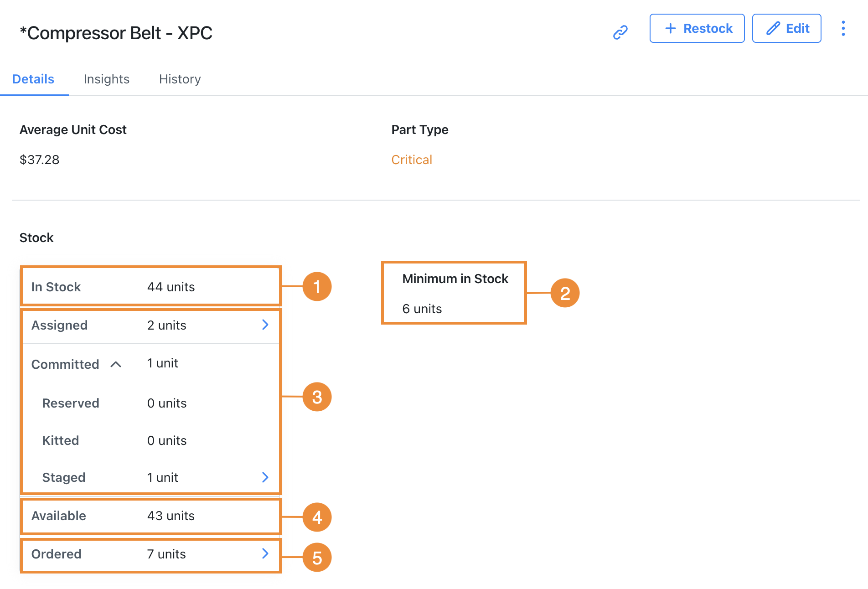This screenshot has width=868, height=589.
Task: Select the 43 units Available value
Action: [171, 516]
